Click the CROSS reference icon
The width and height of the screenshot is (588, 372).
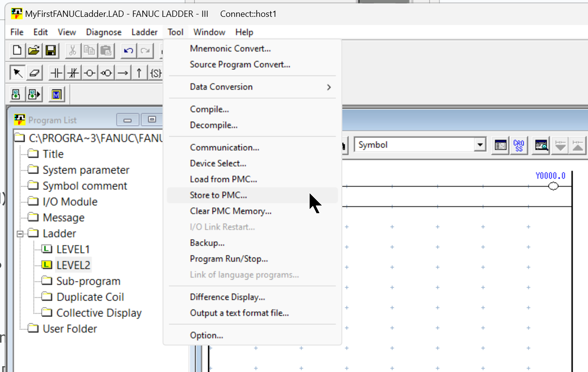coord(519,145)
